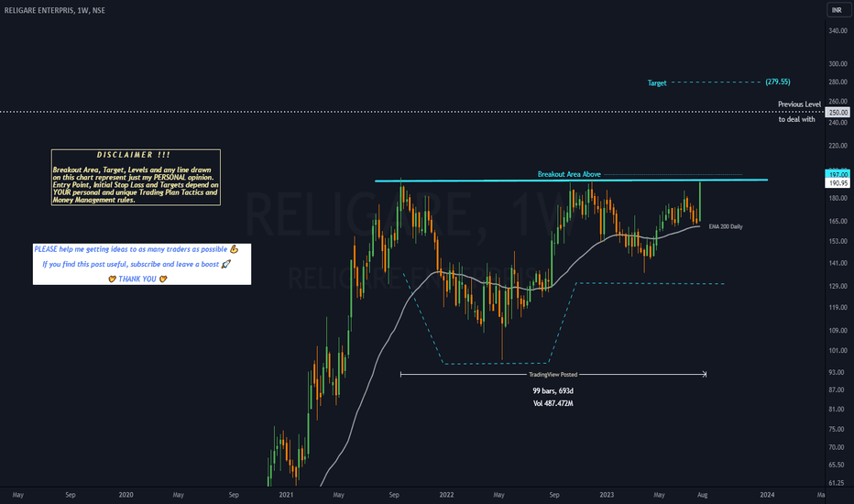854x504 pixels.
Task: Click the 2020 time axis label
Action: [x=126, y=495]
